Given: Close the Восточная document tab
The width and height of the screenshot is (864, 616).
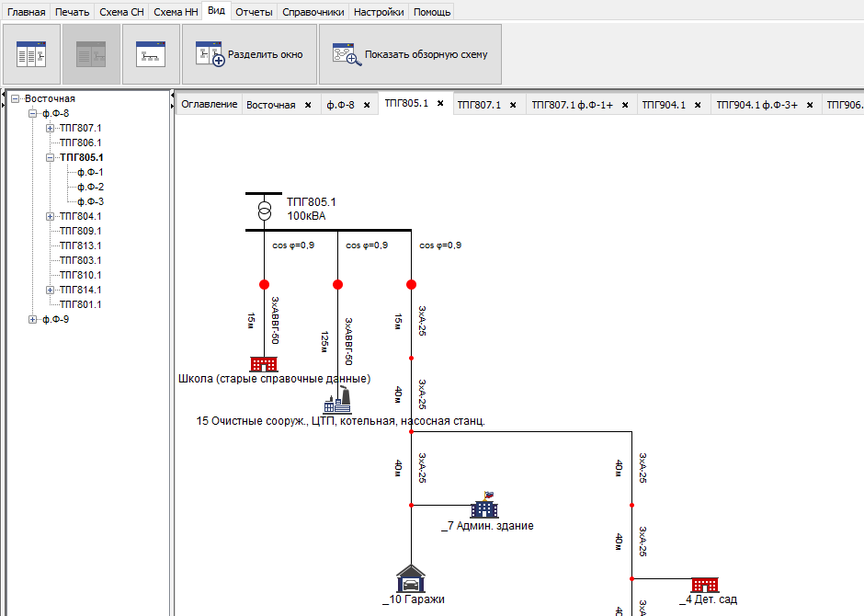Looking at the screenshot, I should [308, 105].
